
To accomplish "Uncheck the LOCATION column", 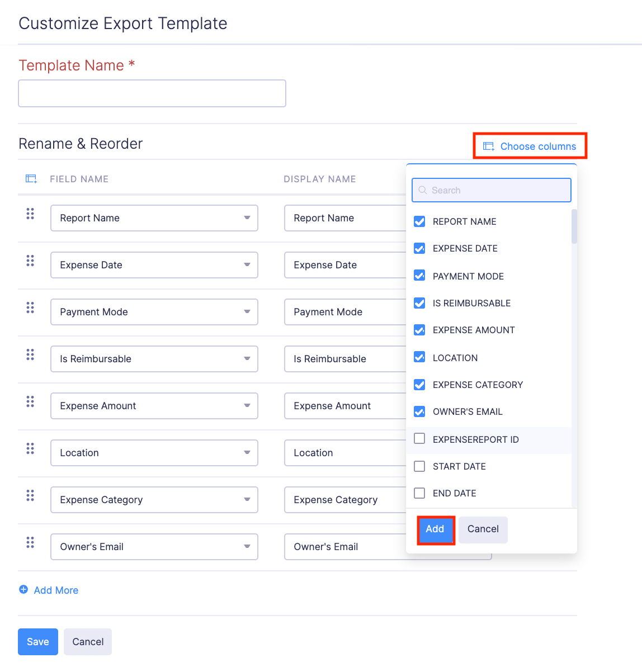I will [419, 357].
